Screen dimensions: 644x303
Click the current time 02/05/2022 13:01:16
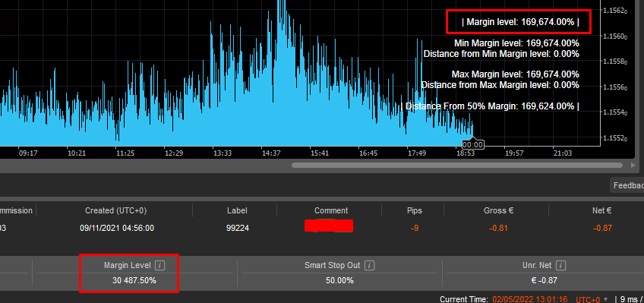tap(531, 299)
